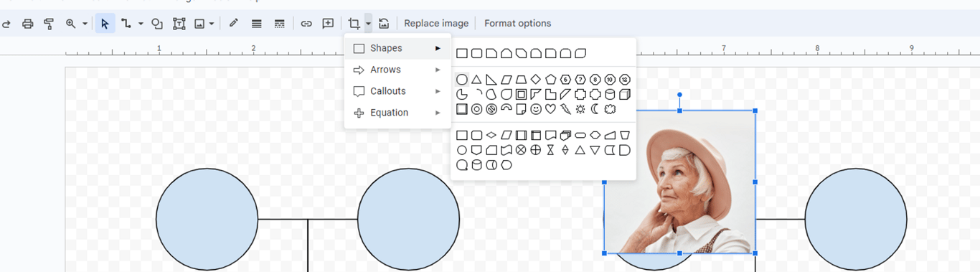
Task: Pick the flowchart Collate hourglass shape
Action: click(x=551, y=150)
